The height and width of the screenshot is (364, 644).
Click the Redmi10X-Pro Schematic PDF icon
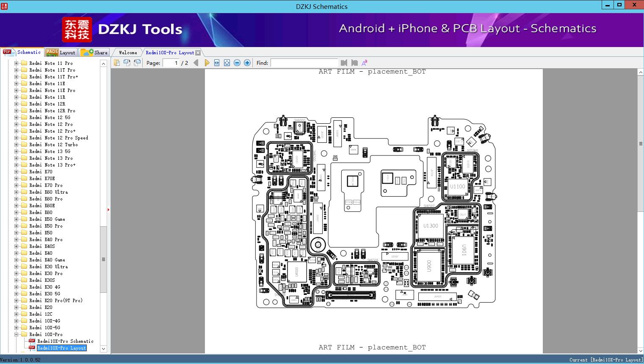[32, 341]
